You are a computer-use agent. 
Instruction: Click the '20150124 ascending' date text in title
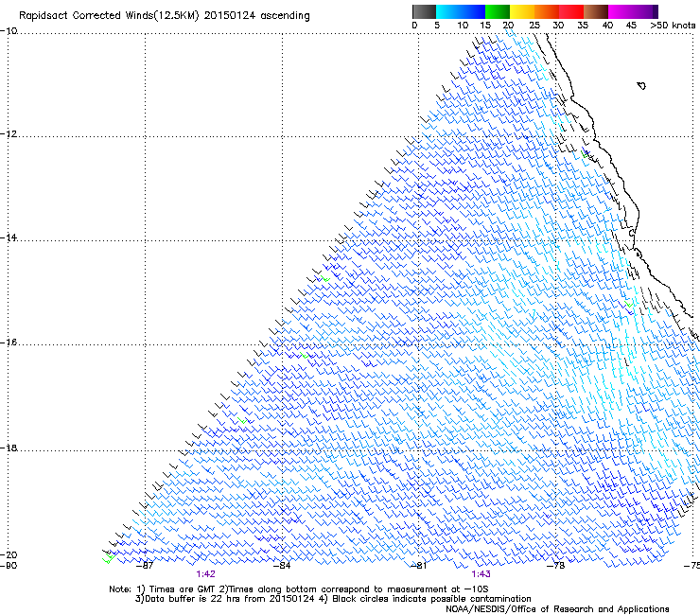(x=256, y=16)
